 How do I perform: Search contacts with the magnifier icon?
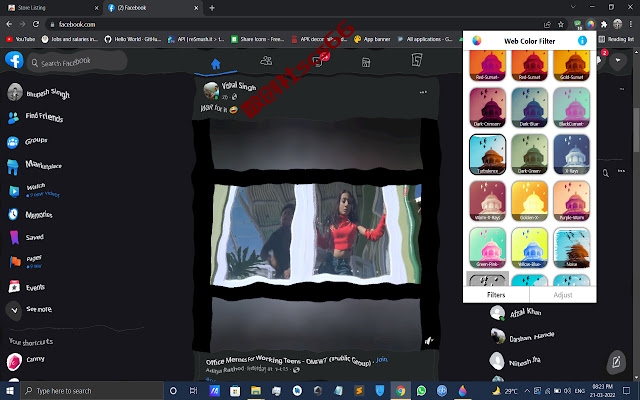click(606, 173)
